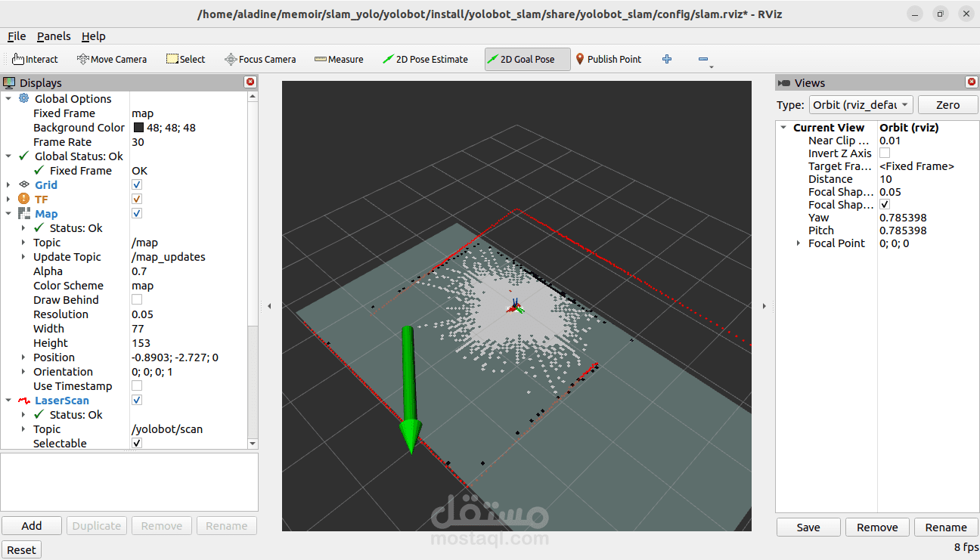Uncheck the Focal Shape Fixed Size checkbox
The height and width of the screenshot is (560, 980).
click(885, 205)
